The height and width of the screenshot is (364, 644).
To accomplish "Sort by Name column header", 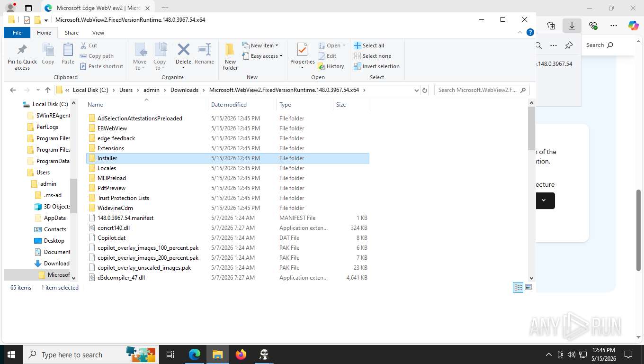I will [x=146, y=105].
